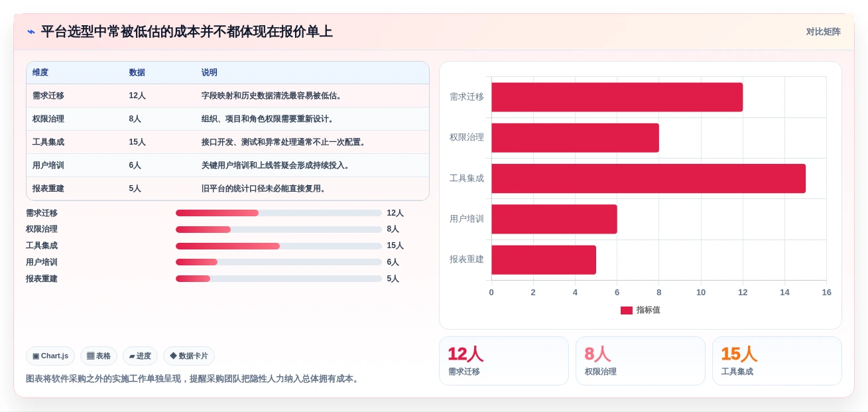Image resolution: width=868 pixels, height=412 pixels.
Task: Select the 需求迁移 table row cell
Action: pyautogui.click(x=48, y=96)
